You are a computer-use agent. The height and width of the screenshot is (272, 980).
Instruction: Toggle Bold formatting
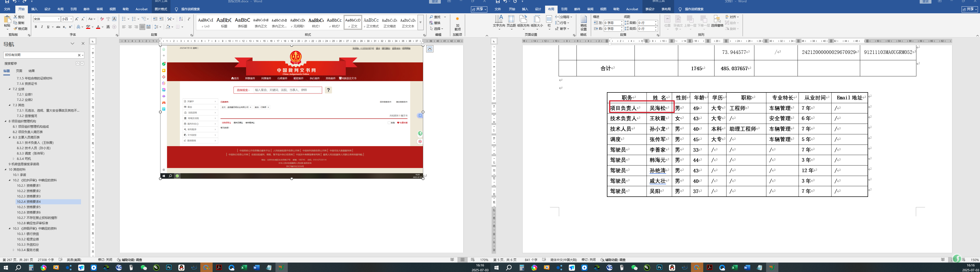(x=36, y=27)
